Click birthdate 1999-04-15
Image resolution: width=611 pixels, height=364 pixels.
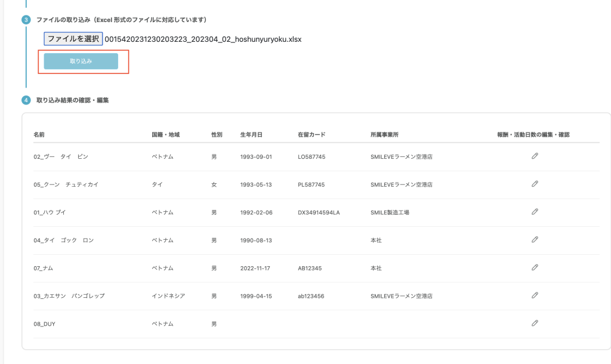coord(256,296)
